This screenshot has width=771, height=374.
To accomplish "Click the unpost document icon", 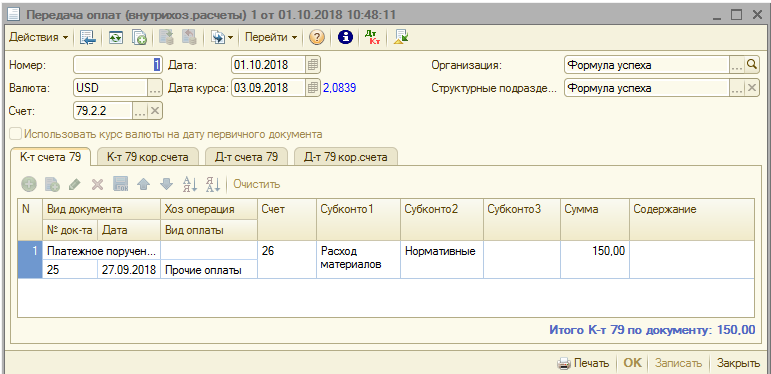I will click(189, 37).
